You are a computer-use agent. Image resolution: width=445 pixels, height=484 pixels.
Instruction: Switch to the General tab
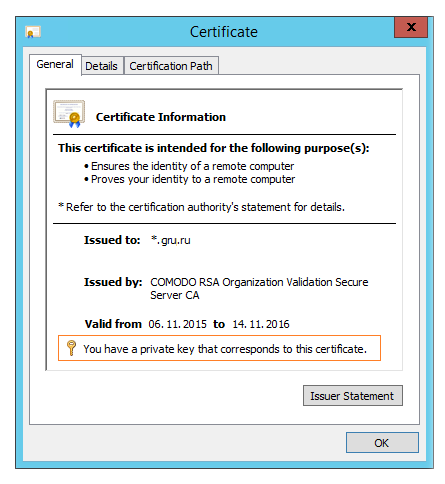(x=55, y=64)
